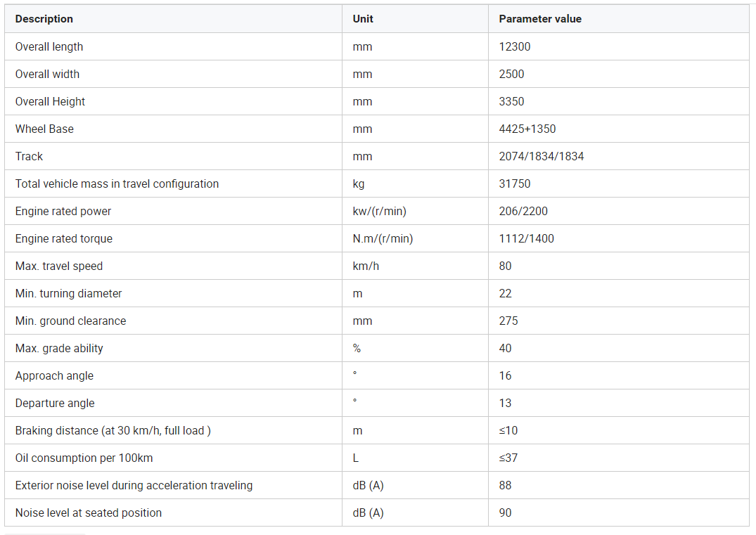
Task: Select the Overall length row label
Action: (x=49, y=47)
